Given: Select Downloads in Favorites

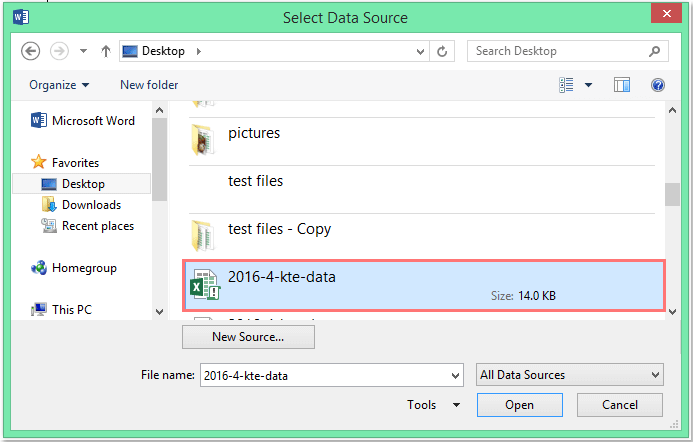Looking at the screenshot, I should [x=91, y=205].
